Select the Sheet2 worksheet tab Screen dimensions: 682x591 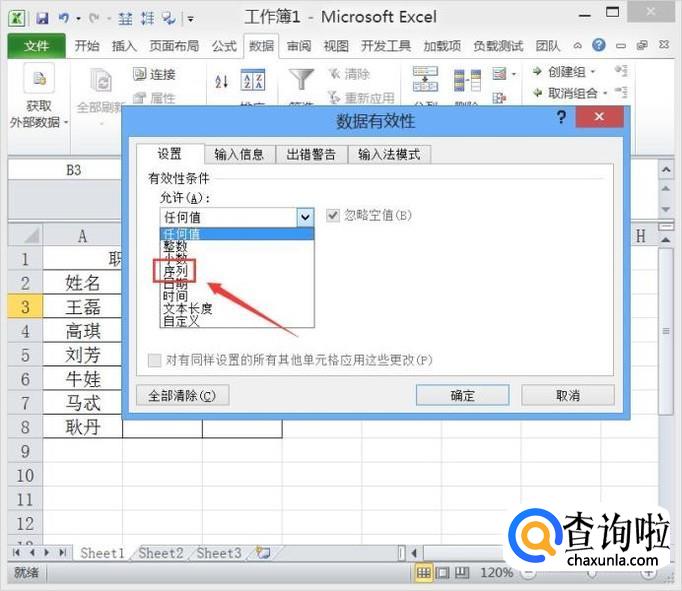tap(161, 553)
